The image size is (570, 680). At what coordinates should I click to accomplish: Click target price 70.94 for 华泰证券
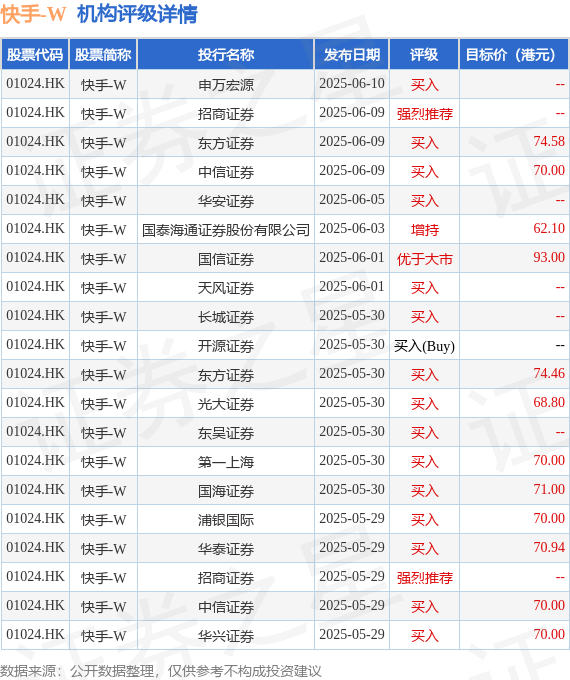point(549,547)
